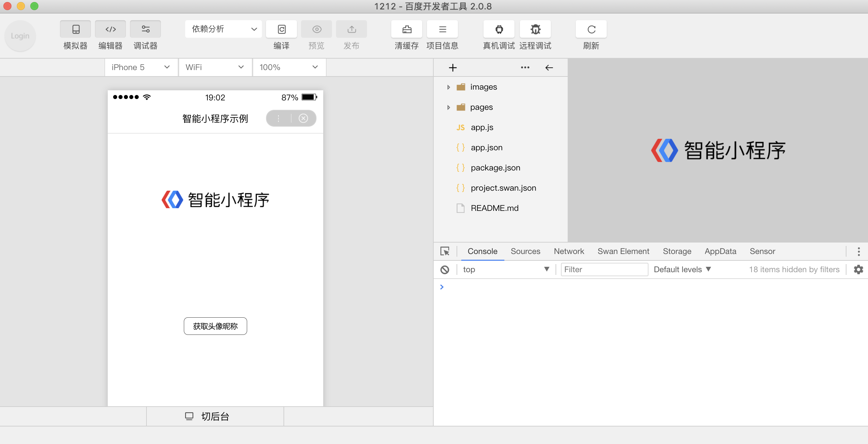
Task: Click the 预览 preview eye icon
Action: [x=317, y=29]
